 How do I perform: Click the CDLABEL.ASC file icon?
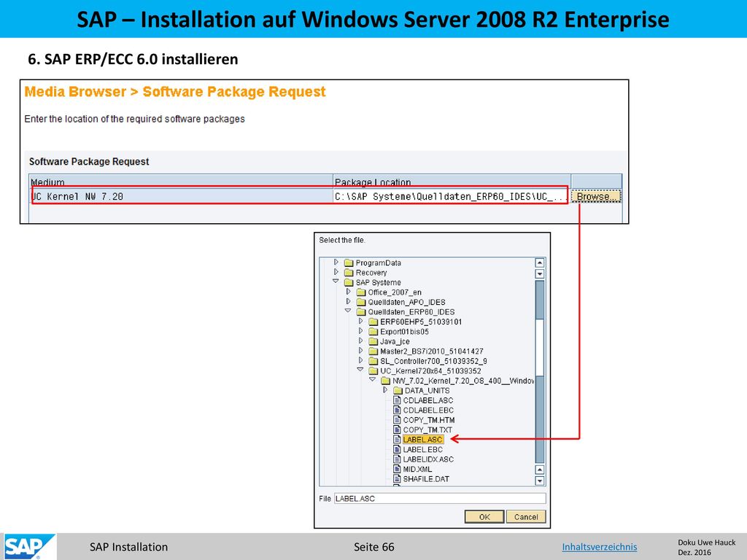point(397,400)
